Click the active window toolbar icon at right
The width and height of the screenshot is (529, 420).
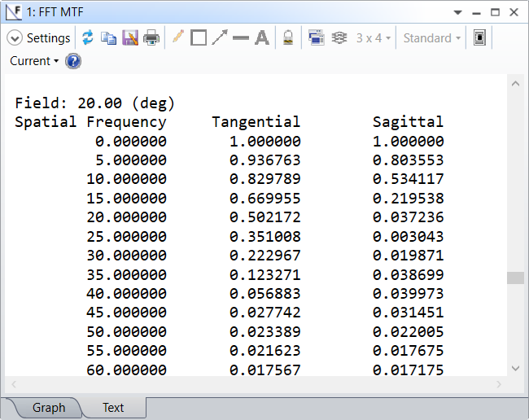pyautogui.click(x=479, y=37)
